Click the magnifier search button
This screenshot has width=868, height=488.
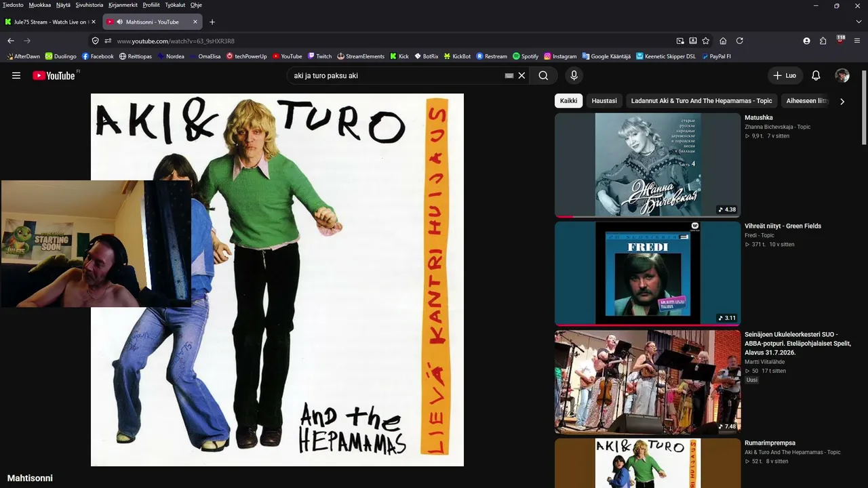coord(543,75)
